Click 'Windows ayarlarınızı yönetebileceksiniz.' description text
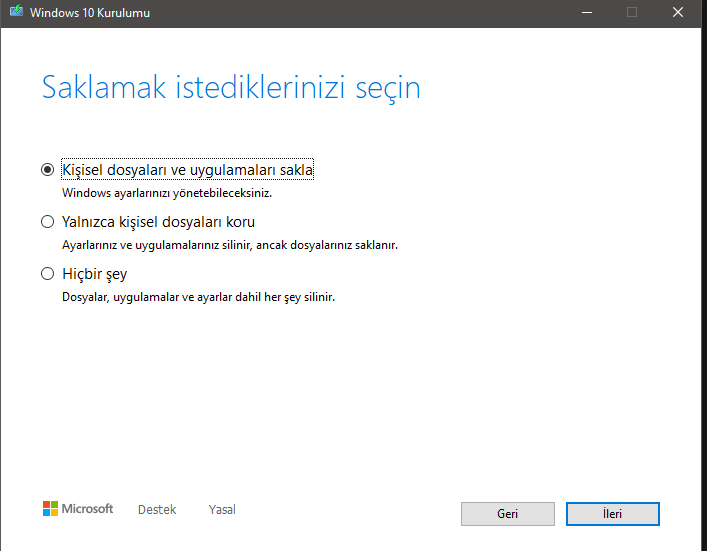 pyautogui.click(x=167, y=193)
